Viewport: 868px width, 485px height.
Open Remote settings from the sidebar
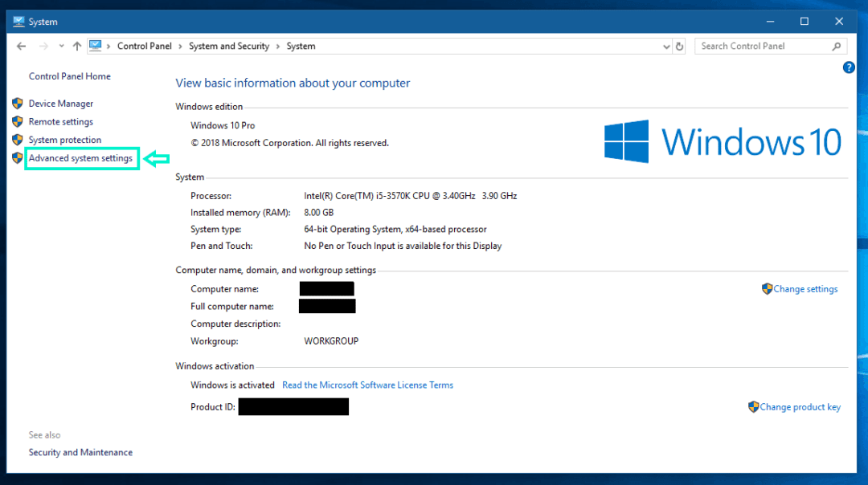pyautogui.click(x=63, y=121)
